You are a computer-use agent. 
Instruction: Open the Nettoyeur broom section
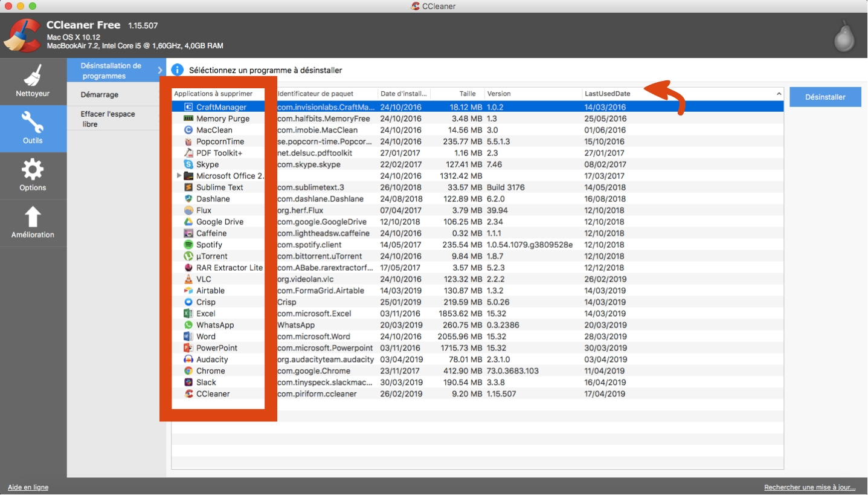coord(33,82)
